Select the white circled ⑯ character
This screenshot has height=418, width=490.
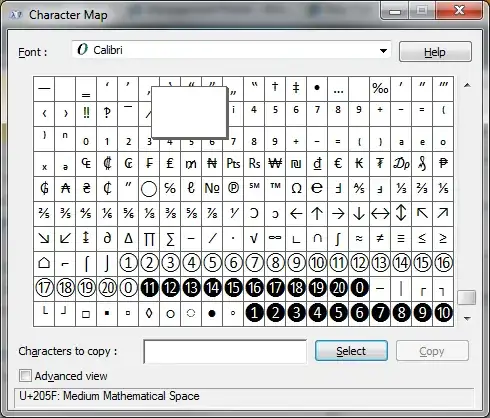443,264
